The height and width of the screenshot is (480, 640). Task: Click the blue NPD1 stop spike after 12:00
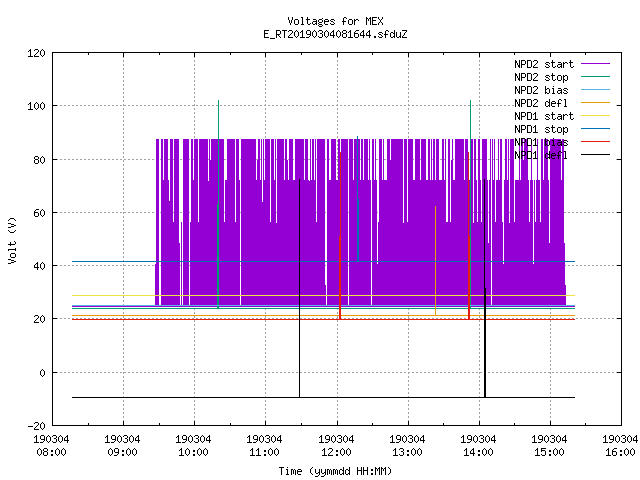(x=358, y=199)
